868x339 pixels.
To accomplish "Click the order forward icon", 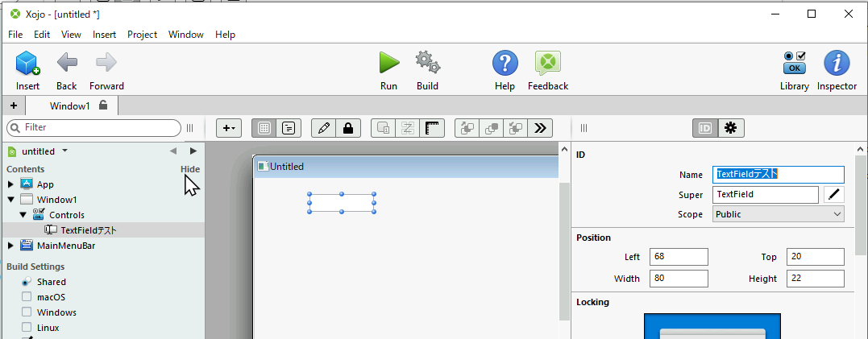I will coord(467,128).
